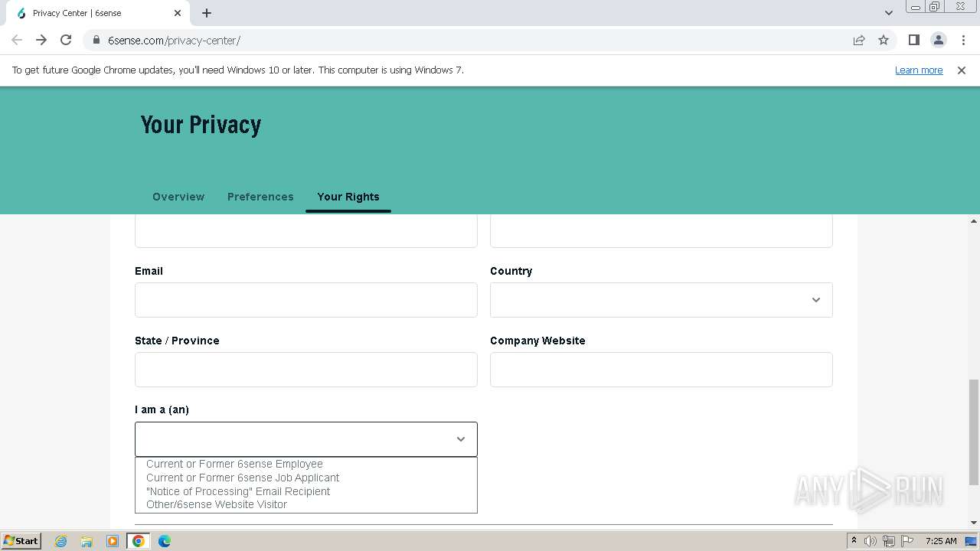980x551 pixels.
Task: Open the Learn more link
Action: point(919,70)
